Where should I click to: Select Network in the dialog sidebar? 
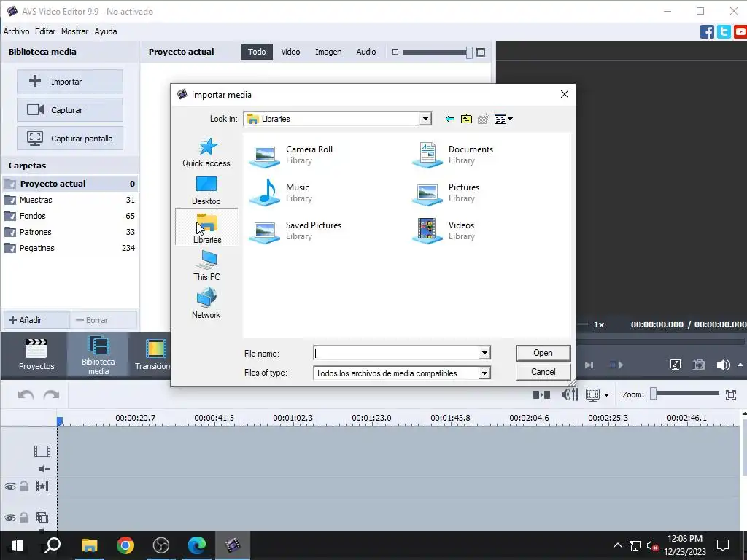pos(206,304)
